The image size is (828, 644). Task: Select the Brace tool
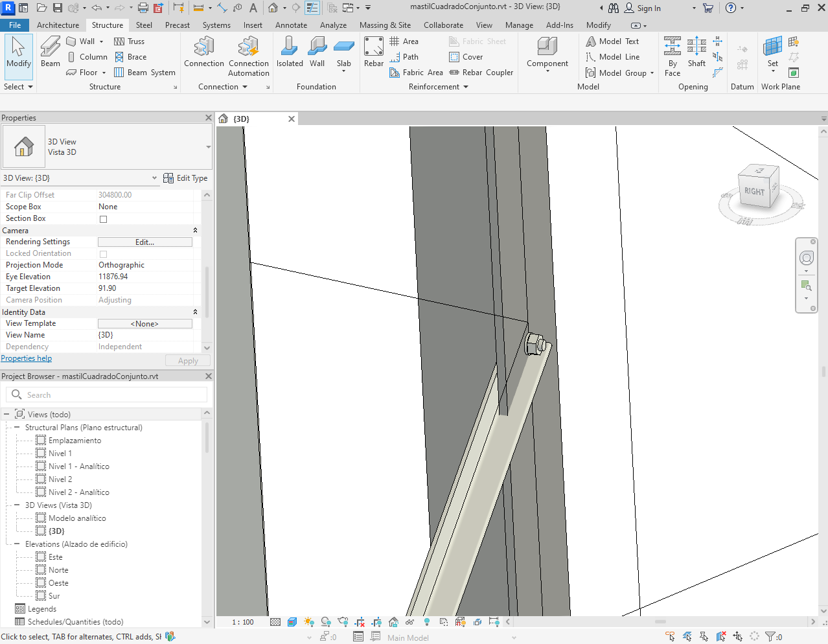(130, 57)
